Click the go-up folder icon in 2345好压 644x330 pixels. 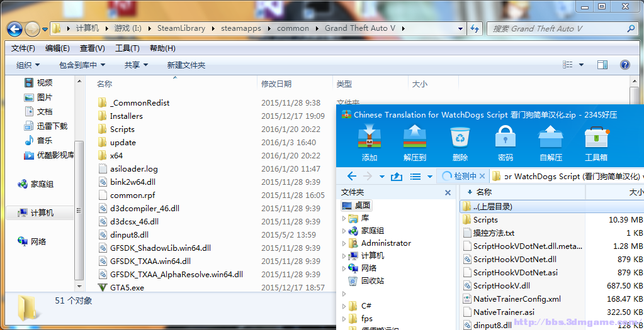(x=397, y=176)
